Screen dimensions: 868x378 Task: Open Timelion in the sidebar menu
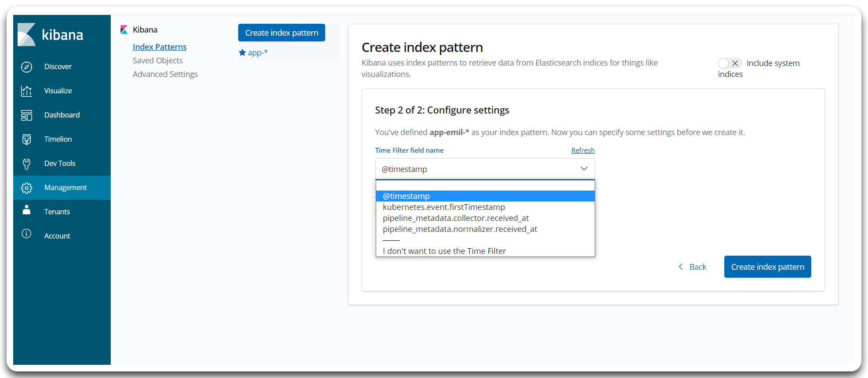coord(62,139)
